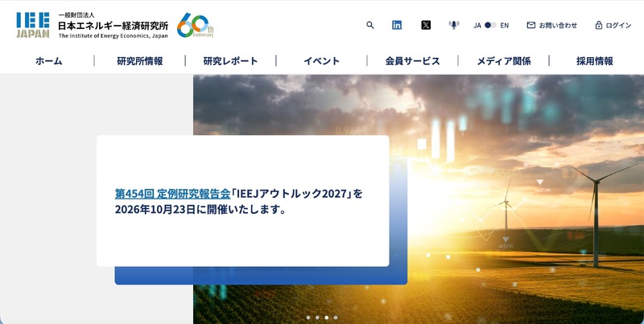Toggle language switch between JA and EN
The width and height of the screenshot is (644, 324).
[490, 25]
